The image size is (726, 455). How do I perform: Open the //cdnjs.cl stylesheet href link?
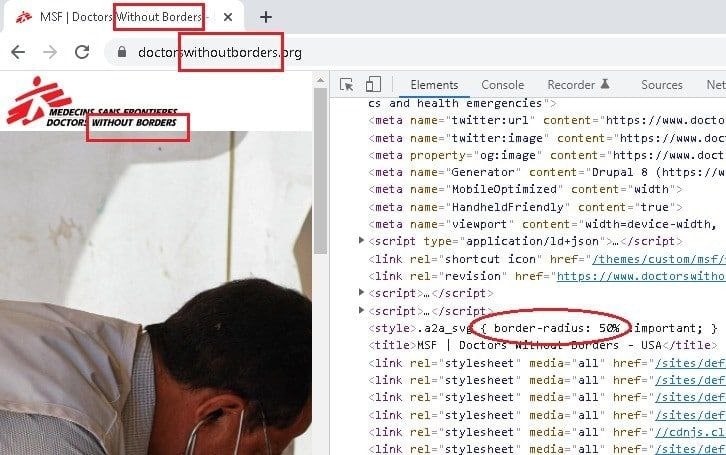(x=690, y=432)
